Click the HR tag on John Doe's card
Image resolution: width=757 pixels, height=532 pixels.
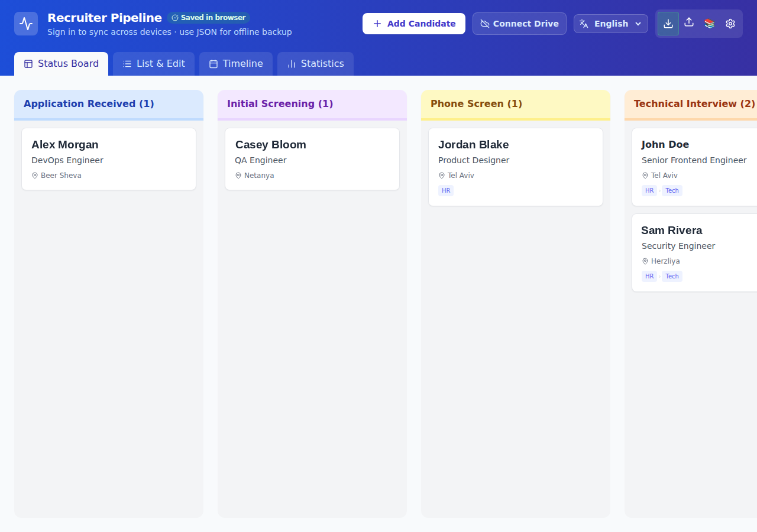[x=649, y=190]
